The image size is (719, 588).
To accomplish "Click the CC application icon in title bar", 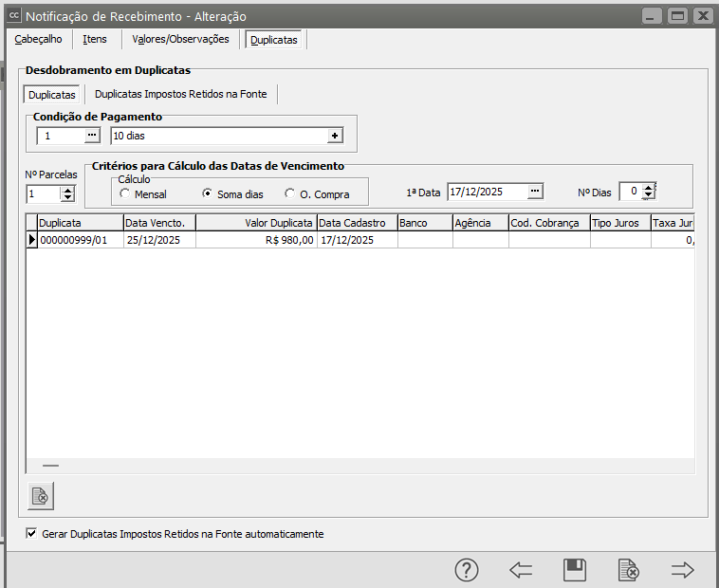I will pos(13,16).
